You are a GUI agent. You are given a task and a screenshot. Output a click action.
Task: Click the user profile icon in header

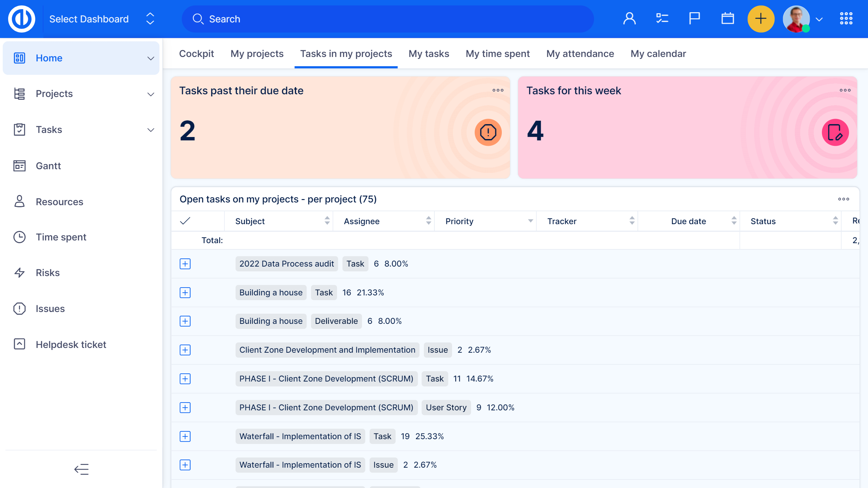click(x=629, y=19)
